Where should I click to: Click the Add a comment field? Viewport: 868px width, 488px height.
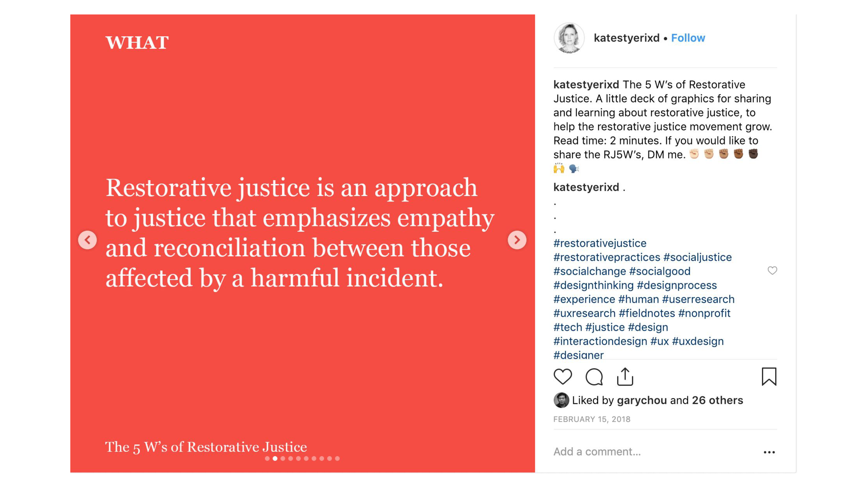pos(654,452)
